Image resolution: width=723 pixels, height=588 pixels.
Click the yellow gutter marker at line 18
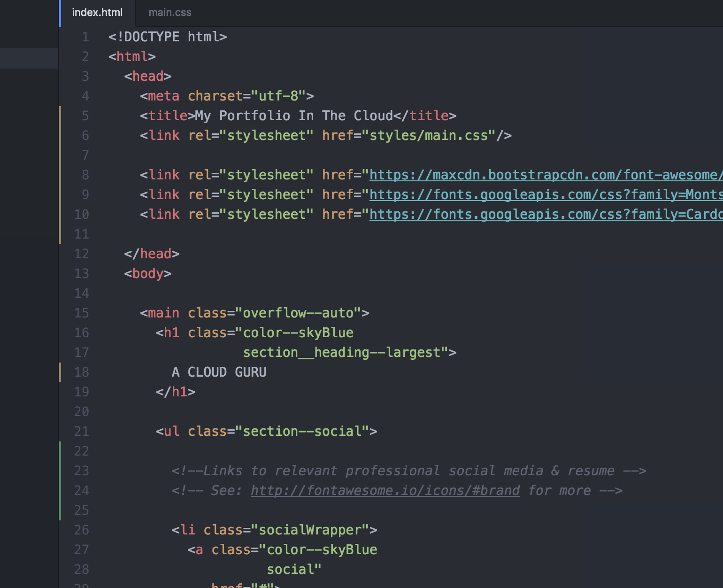tap(62, 372)
